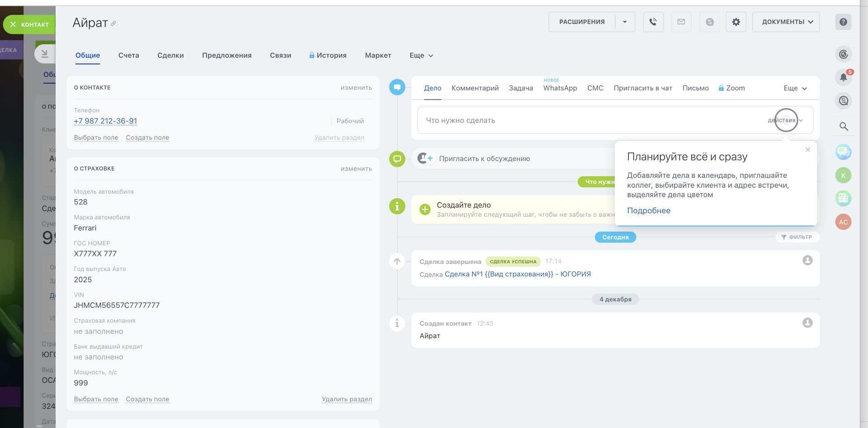Click the green plus icon near Создайте дело
This screenshot has width=868, height=428.
pos(425,209)
